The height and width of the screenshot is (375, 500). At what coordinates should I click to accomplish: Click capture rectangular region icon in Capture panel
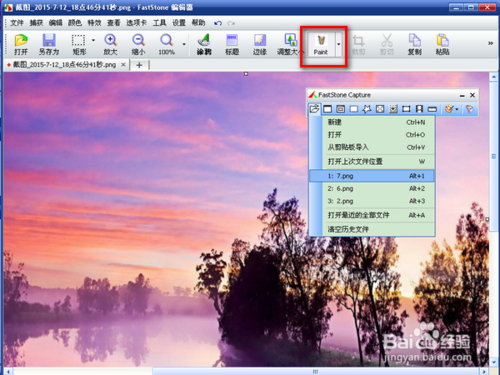pos(354,109)
